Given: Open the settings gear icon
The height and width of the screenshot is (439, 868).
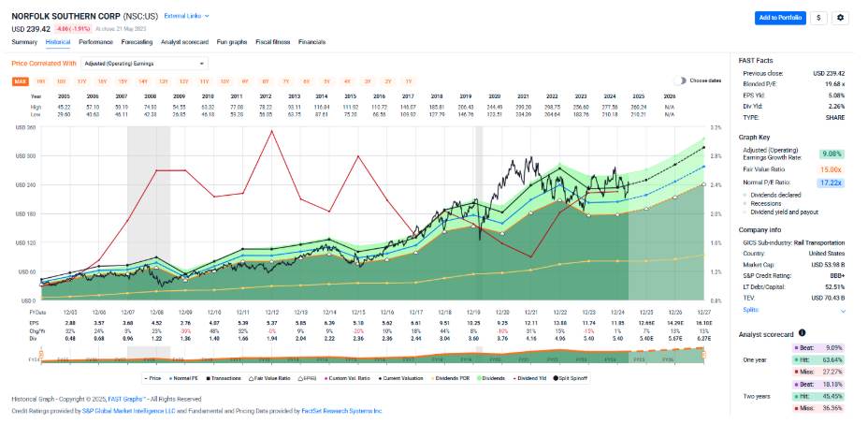Looking at the screenshot, I should 840,18.
